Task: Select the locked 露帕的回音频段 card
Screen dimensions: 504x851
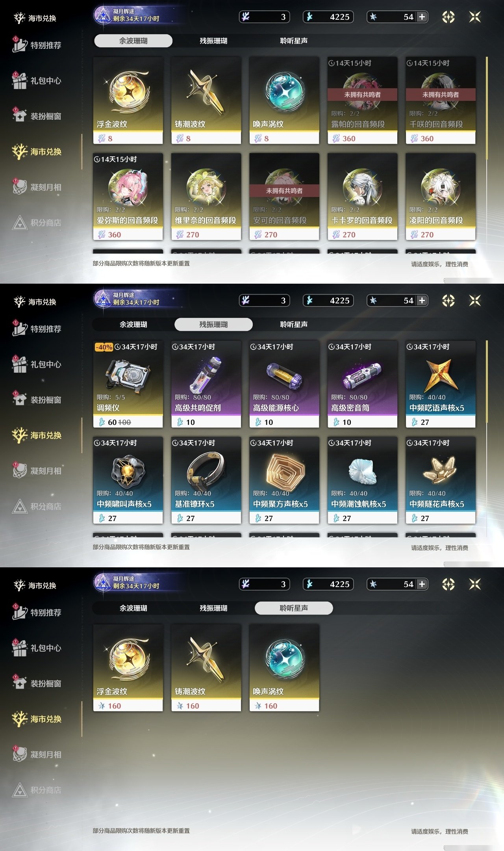Action: coord(362,100)
